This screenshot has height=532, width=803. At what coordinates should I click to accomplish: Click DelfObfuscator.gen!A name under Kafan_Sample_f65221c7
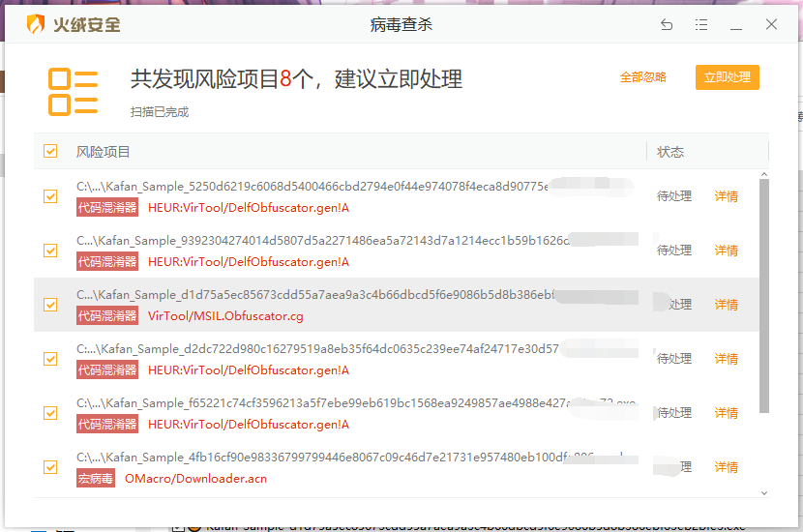point(249,425)
